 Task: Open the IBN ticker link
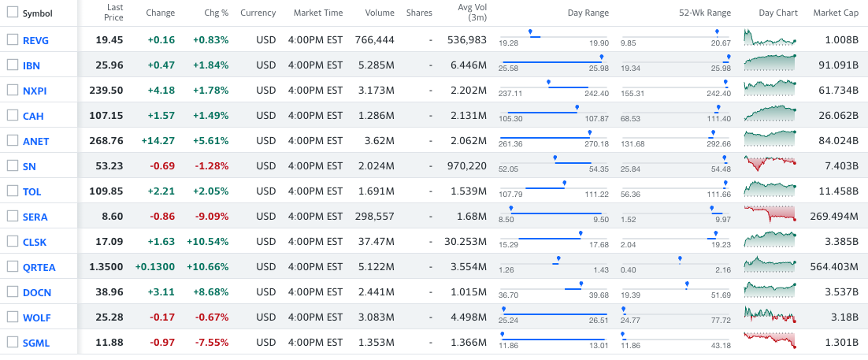[32, 66]
